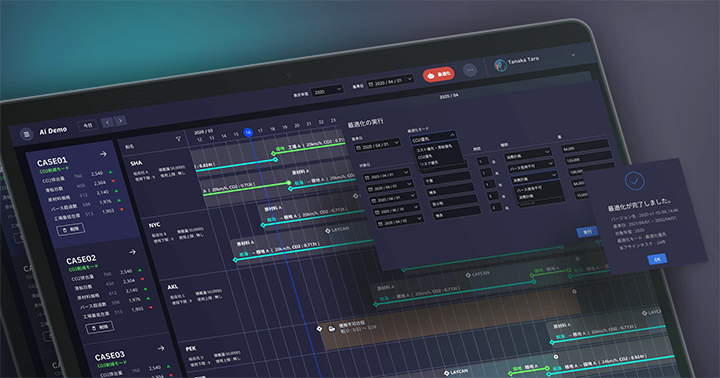
Task: Click the first quantity input field in dialog
Action: 585,148
